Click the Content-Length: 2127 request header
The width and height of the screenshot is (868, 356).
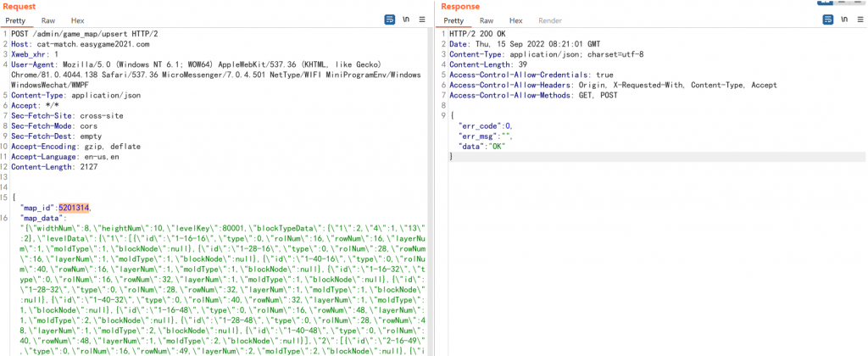58,166
